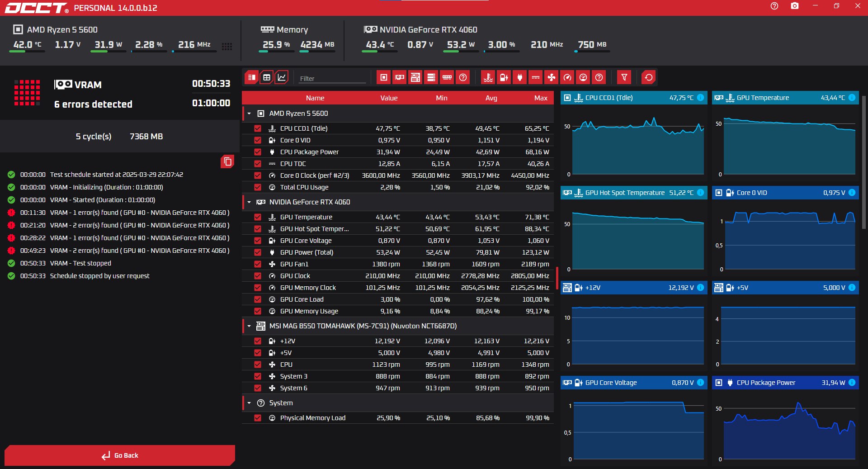Screen dimensions: 868x469
Task: Toggle power plug sensor type filter
Action: [x=520, y=77]
